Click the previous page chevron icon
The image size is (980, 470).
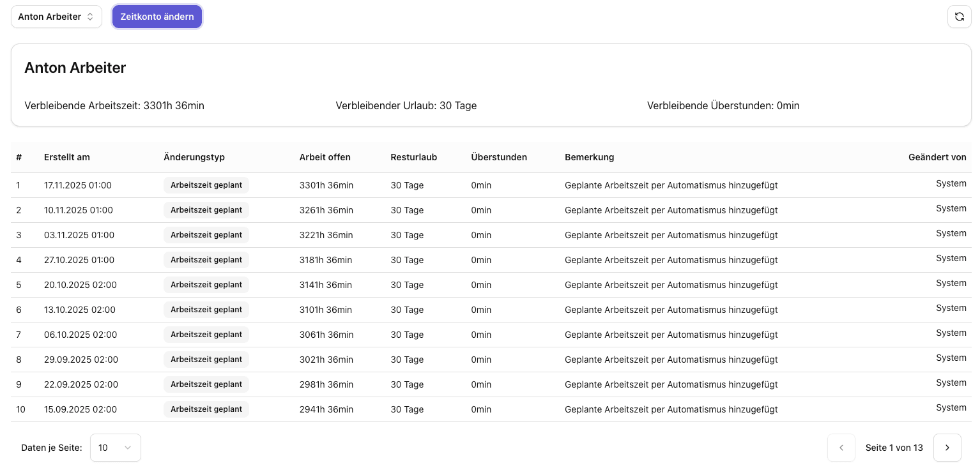[x=841, y=448]
